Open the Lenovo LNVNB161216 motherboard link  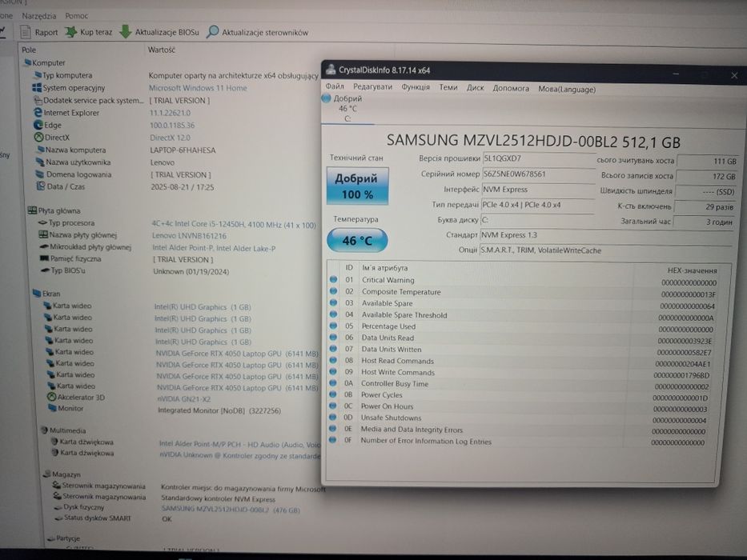click(190, 236)
